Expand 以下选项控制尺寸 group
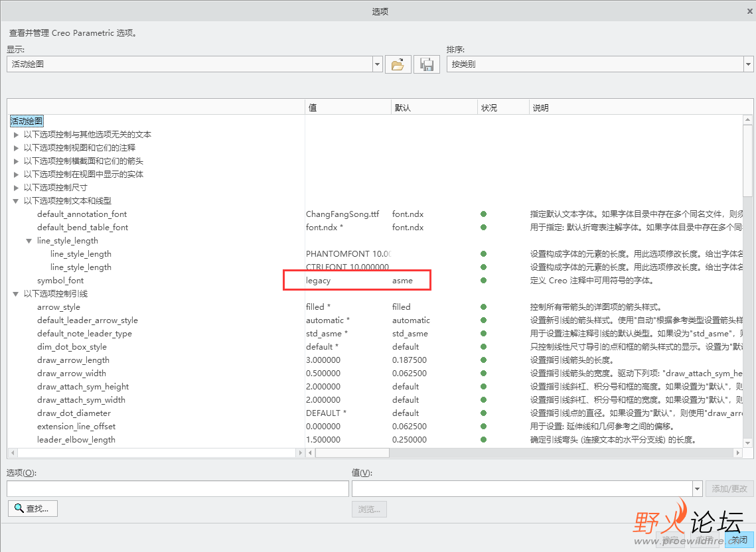The image size is (756, 552). (x=16, y=188)
